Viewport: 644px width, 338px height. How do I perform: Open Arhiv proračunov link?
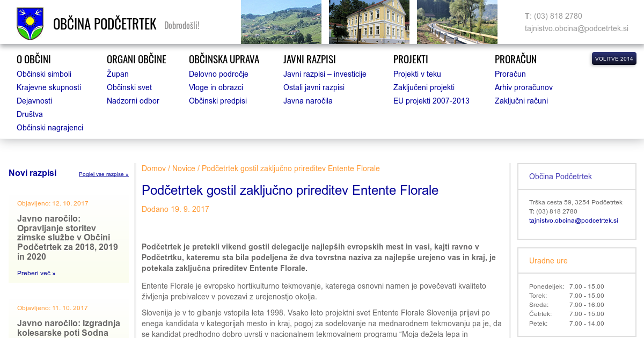click(523, 87)
